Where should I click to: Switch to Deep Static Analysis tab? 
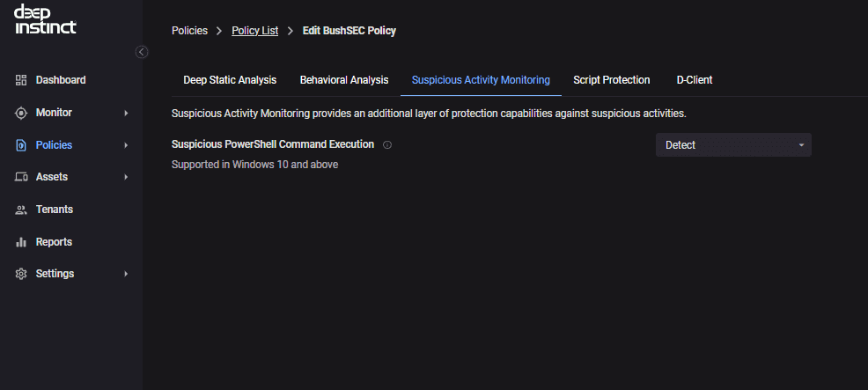[230, 80]
